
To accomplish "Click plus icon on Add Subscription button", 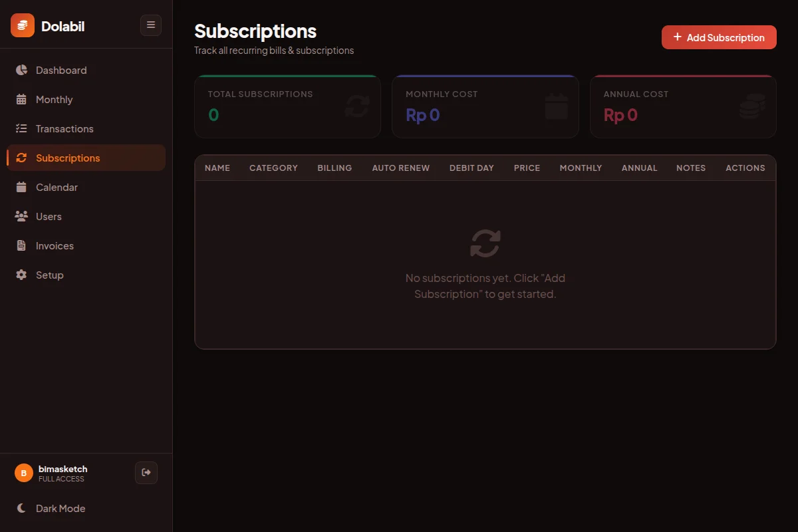I will pos(678,37).
